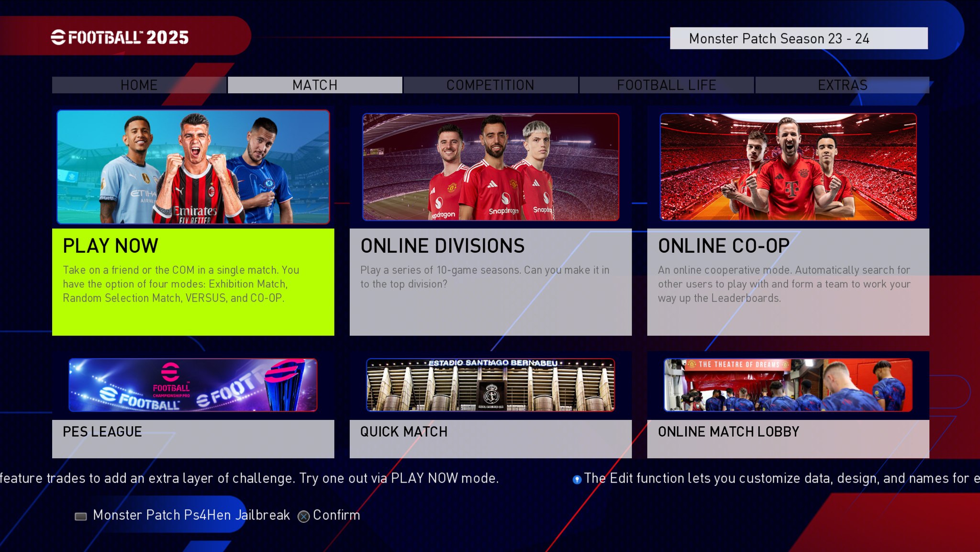Click the Theatre of Dreams tunnel banner
This screenshot has height=552, width=980.
pos(788,385)
